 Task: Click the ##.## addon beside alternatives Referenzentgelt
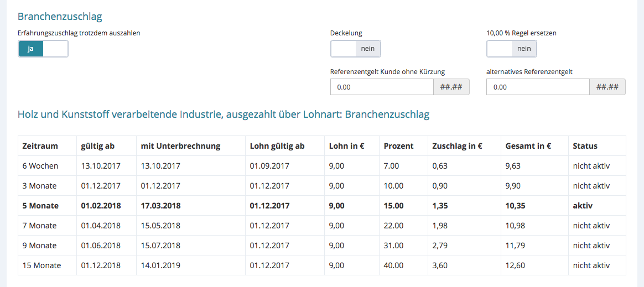tap(607, 87)
